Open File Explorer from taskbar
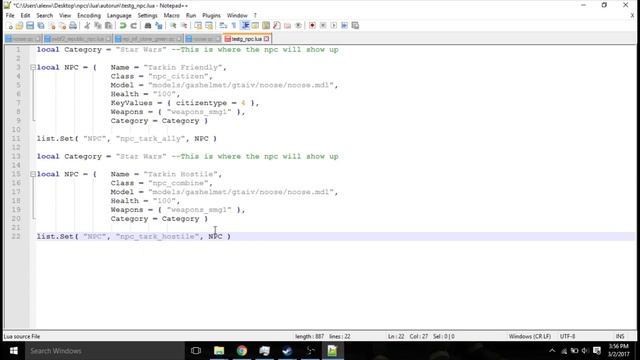 [x=219, y=351]
